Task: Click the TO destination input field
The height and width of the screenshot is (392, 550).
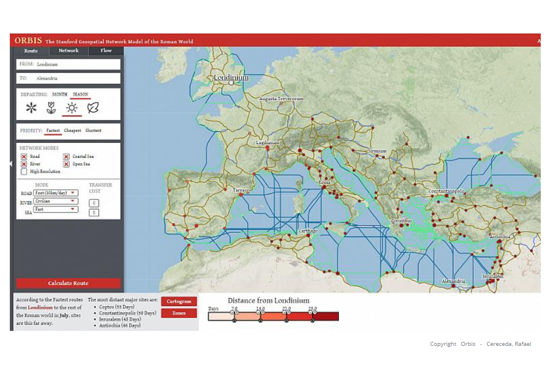Action: (68, 78)
